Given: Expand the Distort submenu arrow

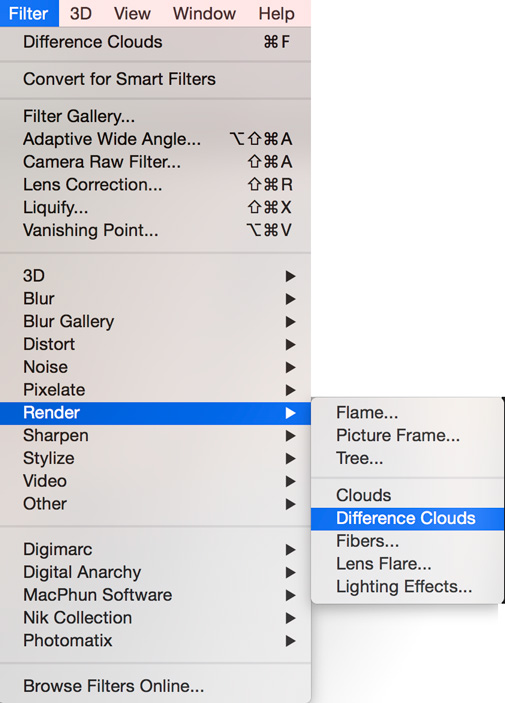Looking at the screenshot, I should (291, 345).
